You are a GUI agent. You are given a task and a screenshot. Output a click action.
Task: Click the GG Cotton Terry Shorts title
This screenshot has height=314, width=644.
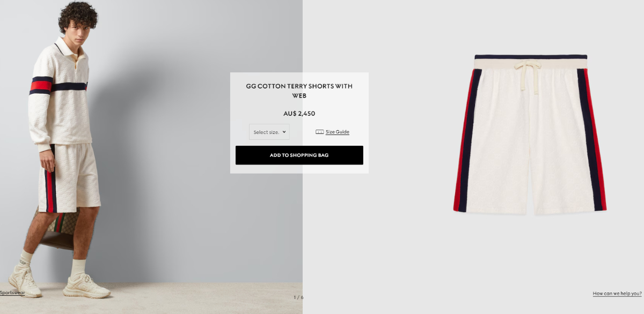(x=299, y=91)
